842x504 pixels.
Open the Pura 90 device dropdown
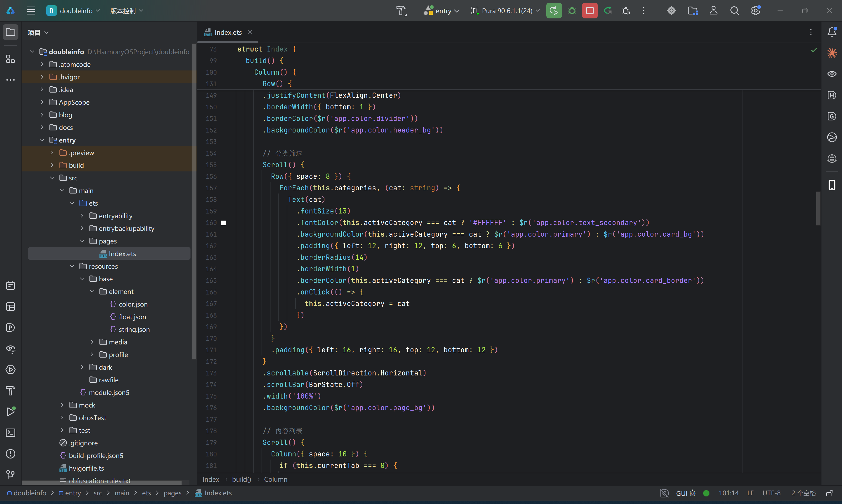coord(505,11)
